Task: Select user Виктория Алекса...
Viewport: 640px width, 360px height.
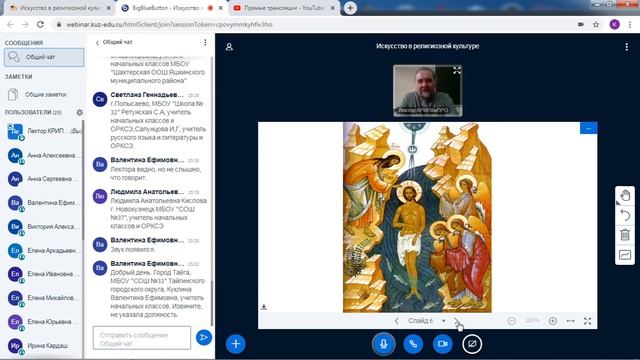Action: pyautogui.click(x=43, y=227)
